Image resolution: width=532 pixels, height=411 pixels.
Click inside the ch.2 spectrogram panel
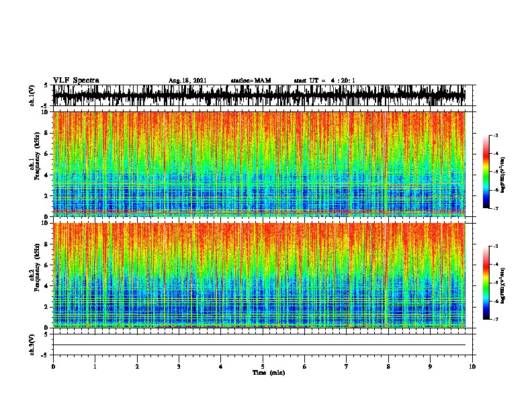(x=259, y=275)
